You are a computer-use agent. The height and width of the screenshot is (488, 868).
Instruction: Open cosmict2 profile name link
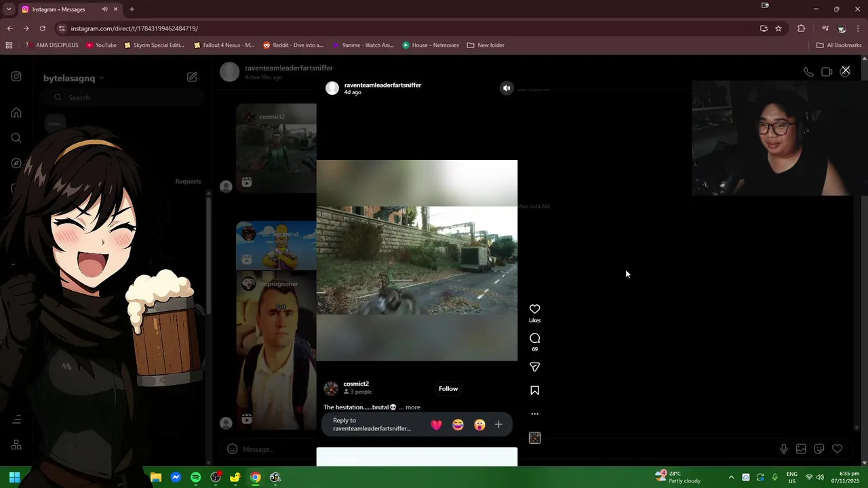coord(356,384)
